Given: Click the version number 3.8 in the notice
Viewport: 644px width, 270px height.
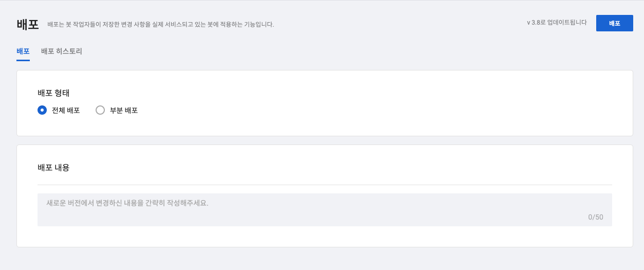Looking at the screenshot, I should [x=537, y=23].
